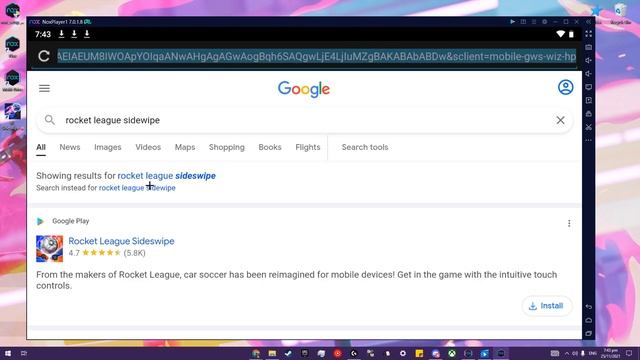Click the Google logo
The image size is (640, 360).
(x=304, y=89)
